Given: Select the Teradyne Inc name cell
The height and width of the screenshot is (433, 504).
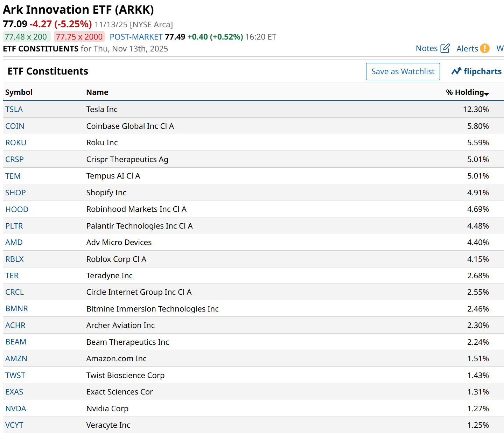Looking at the screenshot, I should [x=110, y=275].
